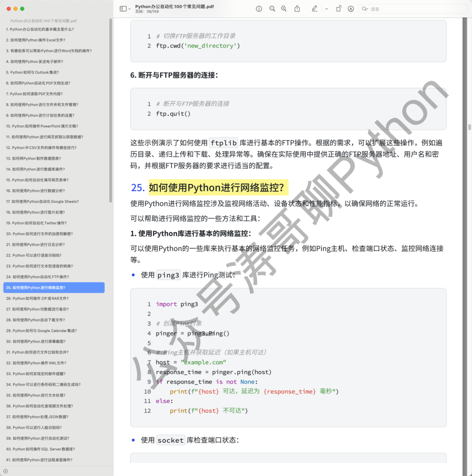Screen dimensions: 472x476
Task: Open highlight color options chevron
Action: pyautogui.click(x=326, y=9)
